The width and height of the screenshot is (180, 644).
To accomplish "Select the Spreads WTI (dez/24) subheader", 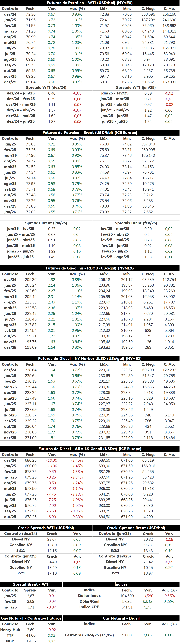I will pyautogui.click(x=46, y=88).
